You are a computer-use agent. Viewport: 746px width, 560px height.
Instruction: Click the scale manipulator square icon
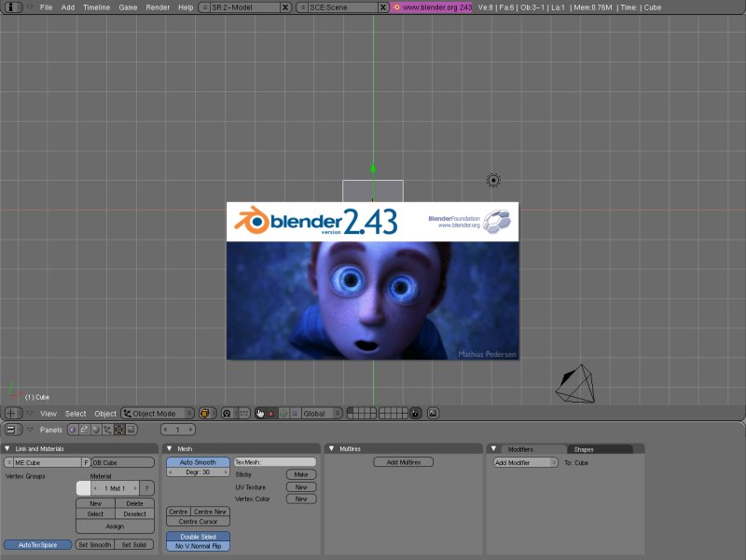(x=295, y=413)
